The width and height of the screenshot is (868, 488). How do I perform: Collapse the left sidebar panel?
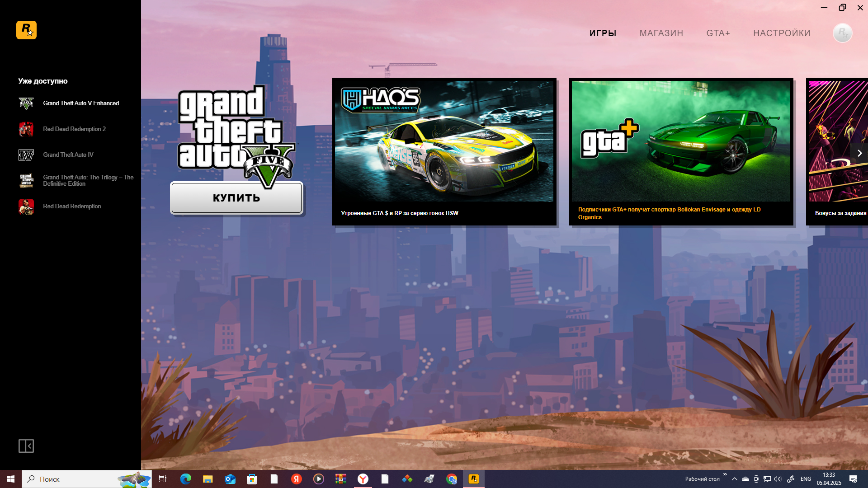(26, 446)
